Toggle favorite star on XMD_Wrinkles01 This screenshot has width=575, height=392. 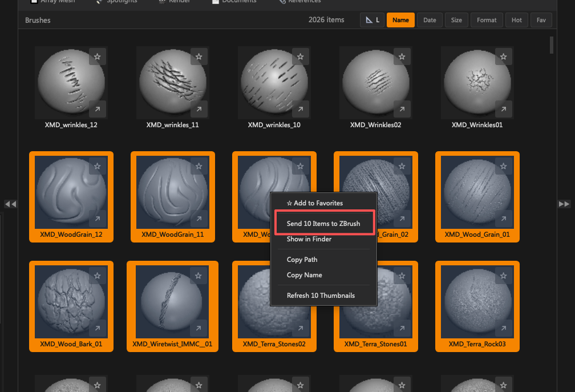pyautogui.click(x=503, y=56)
